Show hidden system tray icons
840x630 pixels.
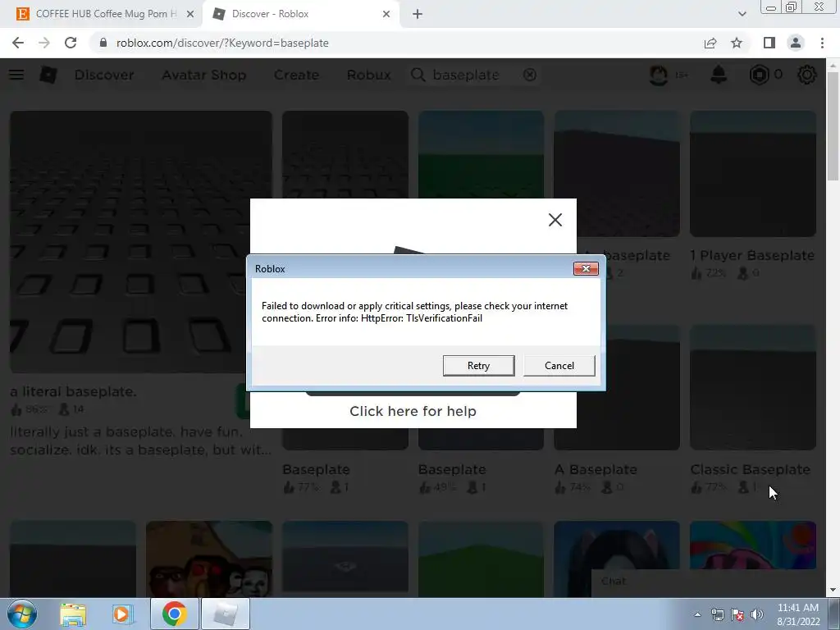(697, 614)
